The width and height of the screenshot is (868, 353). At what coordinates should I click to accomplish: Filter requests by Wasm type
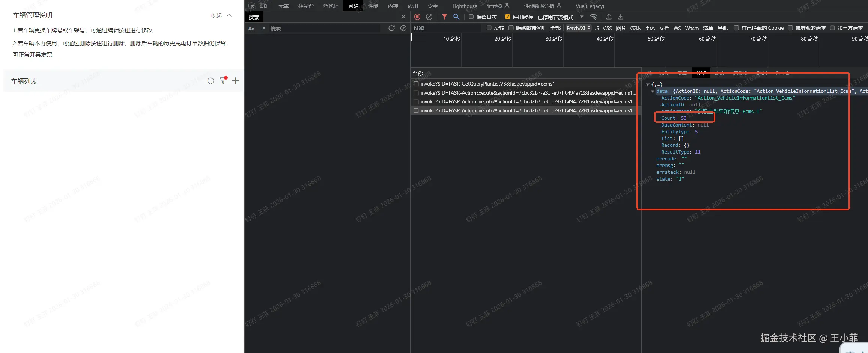692,28
